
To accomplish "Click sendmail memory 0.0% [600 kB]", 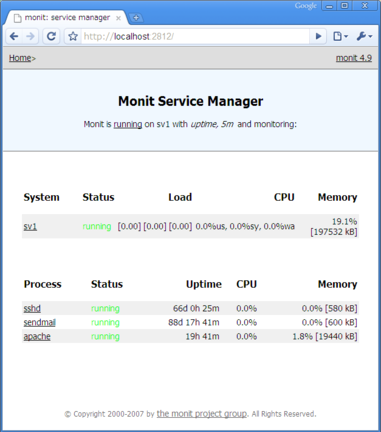I will click(x=329, y=322).
